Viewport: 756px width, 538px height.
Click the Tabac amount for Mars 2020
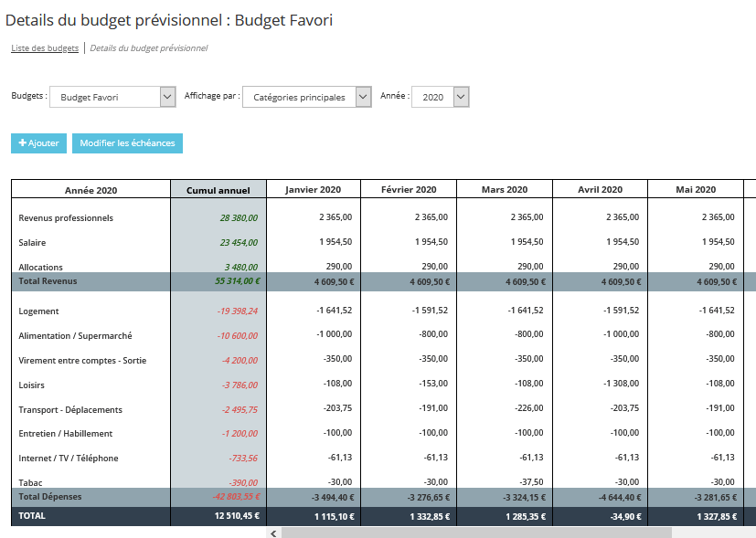pos(530,482)
